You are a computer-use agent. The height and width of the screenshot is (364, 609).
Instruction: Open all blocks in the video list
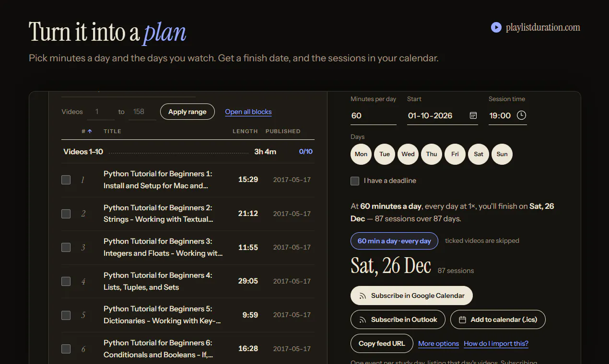pos(248,112)
